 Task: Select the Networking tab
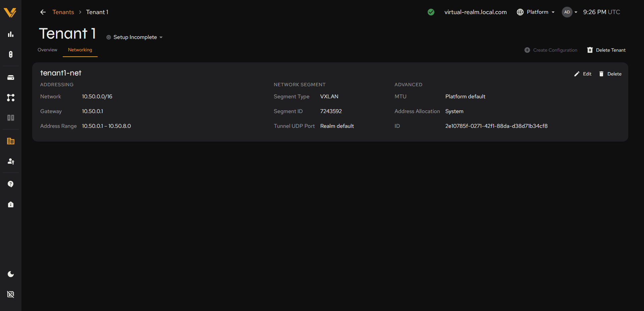click(80, 50)
